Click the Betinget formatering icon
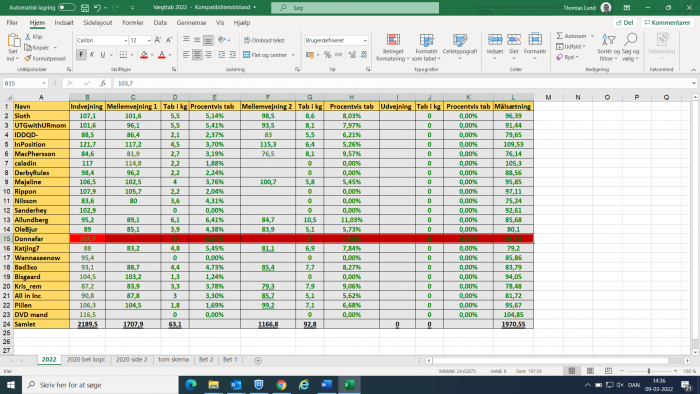The width and height of the screenshot is (700, 394). point(393,40)
